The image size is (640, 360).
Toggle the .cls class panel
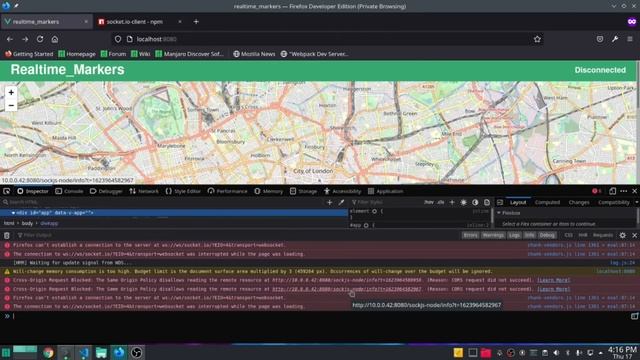[441, 202]
